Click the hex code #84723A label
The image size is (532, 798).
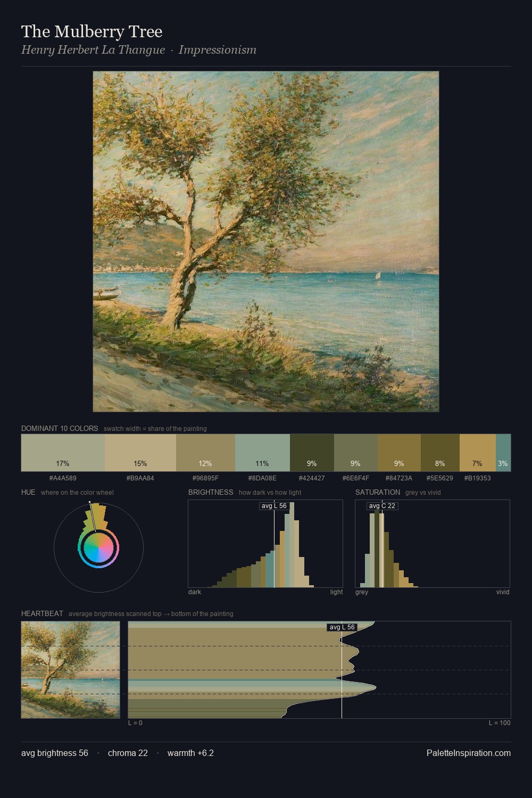(x=399, y=478)
